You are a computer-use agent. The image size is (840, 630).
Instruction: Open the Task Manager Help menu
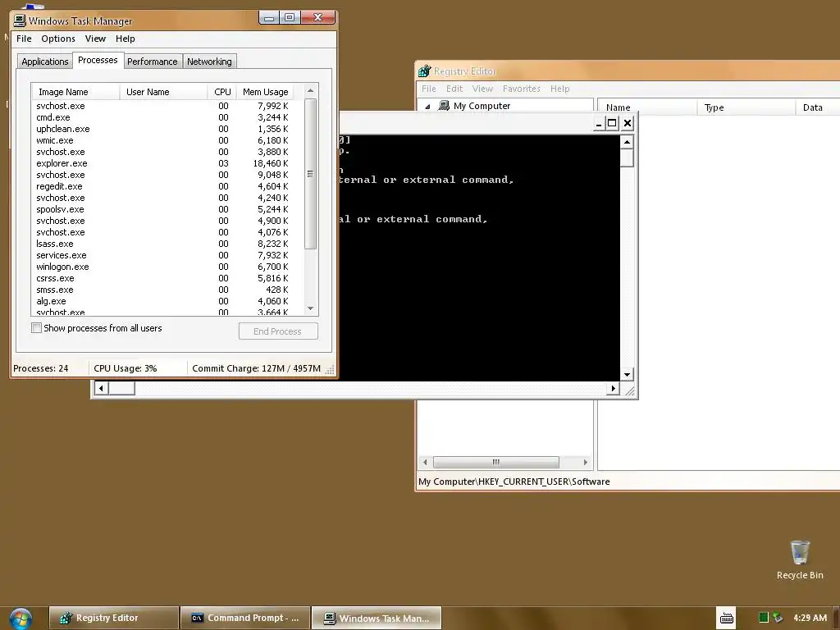tap(126, 39)
